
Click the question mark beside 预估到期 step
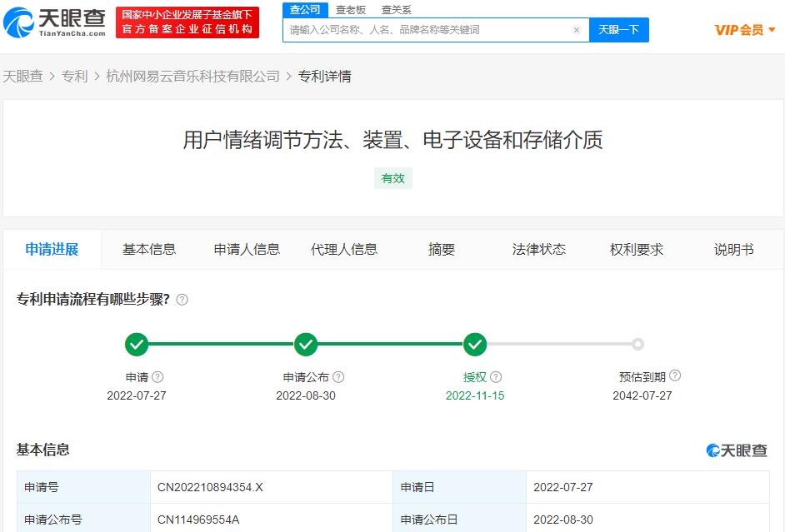(x=675, y=375)
